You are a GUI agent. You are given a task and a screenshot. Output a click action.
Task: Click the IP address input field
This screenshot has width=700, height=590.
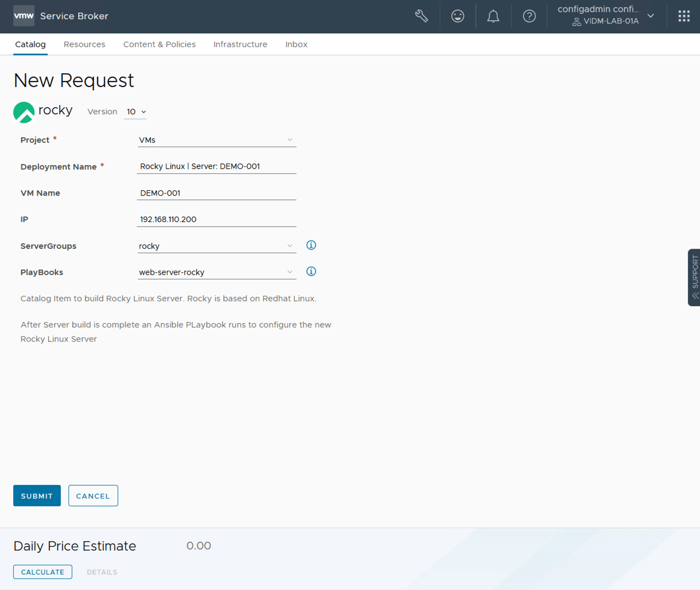(217, 219)
